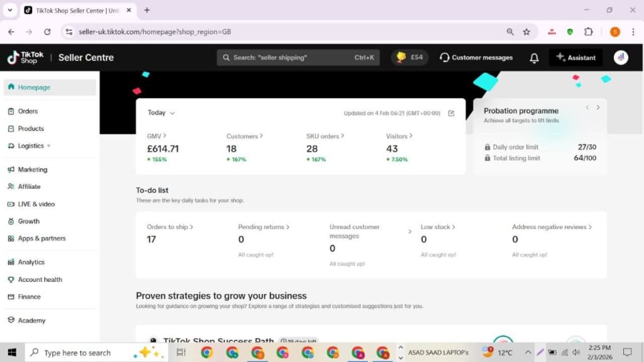
Task: Open Finance in the sidebar
Action: tap(29, 297)
